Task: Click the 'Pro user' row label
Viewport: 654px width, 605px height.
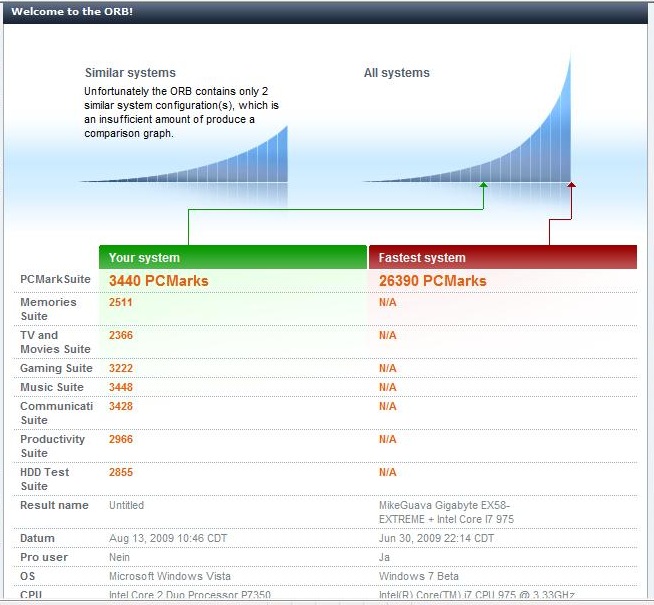Action: point(44,557)
